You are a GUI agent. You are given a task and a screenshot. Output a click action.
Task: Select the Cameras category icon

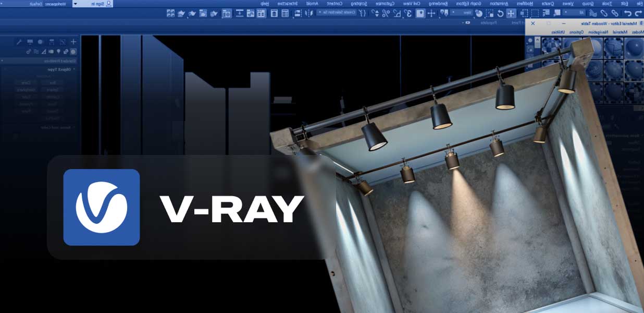tap(51, 52)
